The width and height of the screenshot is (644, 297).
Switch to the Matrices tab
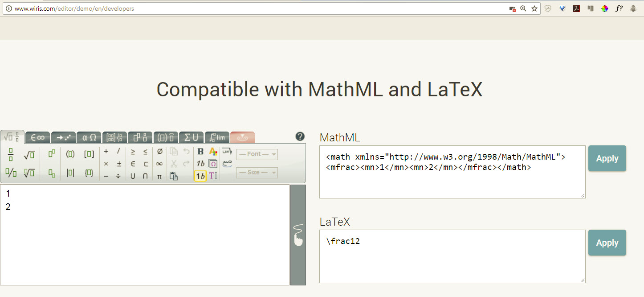114,137
